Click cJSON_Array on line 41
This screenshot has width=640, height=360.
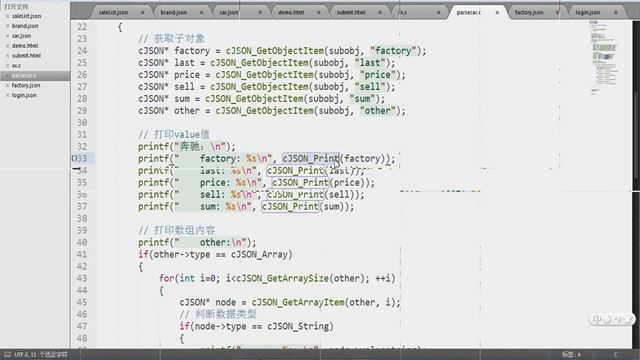pyautogui.click(x=259, y=255)
